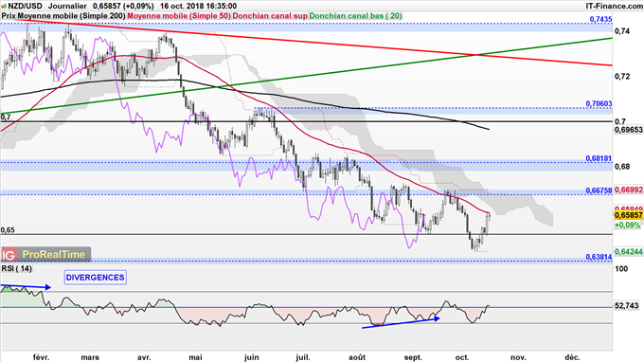Click the ProRealTime watermark badge
644x362 pixels.
pyautogui.click(x=45, y=255)
